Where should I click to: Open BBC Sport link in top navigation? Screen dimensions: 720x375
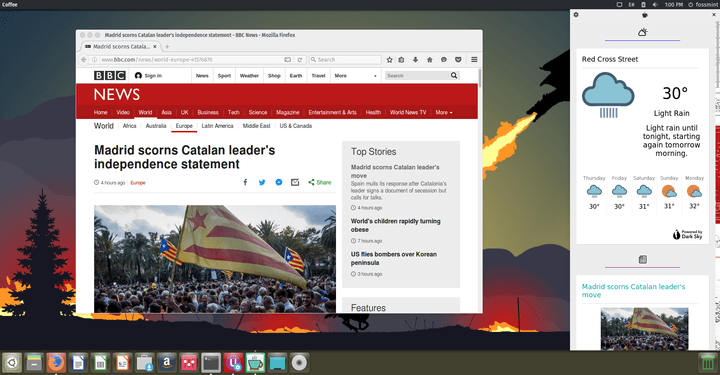click(x=224, y=76)
